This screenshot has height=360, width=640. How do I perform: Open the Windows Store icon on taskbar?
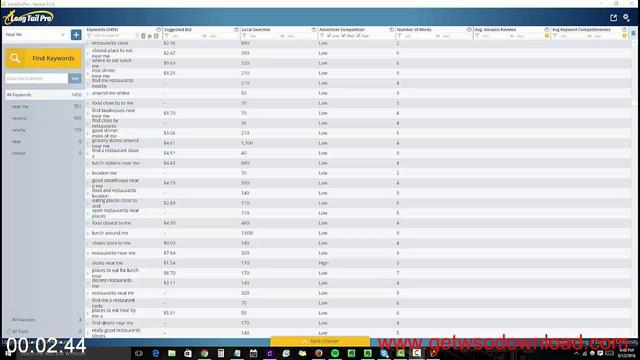pyautogui.click(x=188, y=353)
